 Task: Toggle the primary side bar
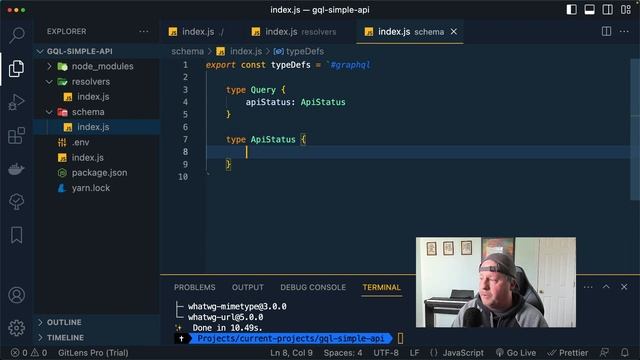point(571,10)
